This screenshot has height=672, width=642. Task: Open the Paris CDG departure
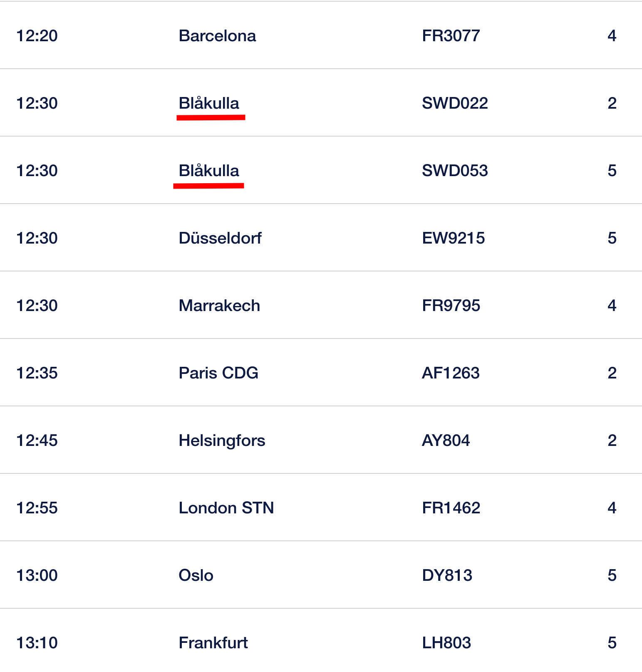click(218, 373)
